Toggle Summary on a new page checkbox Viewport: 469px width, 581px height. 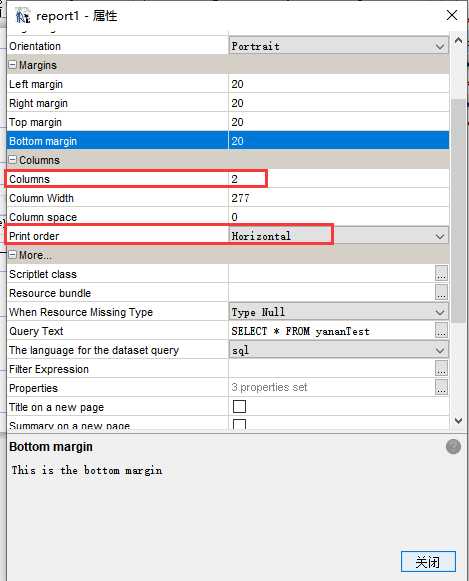coord(239,424)
